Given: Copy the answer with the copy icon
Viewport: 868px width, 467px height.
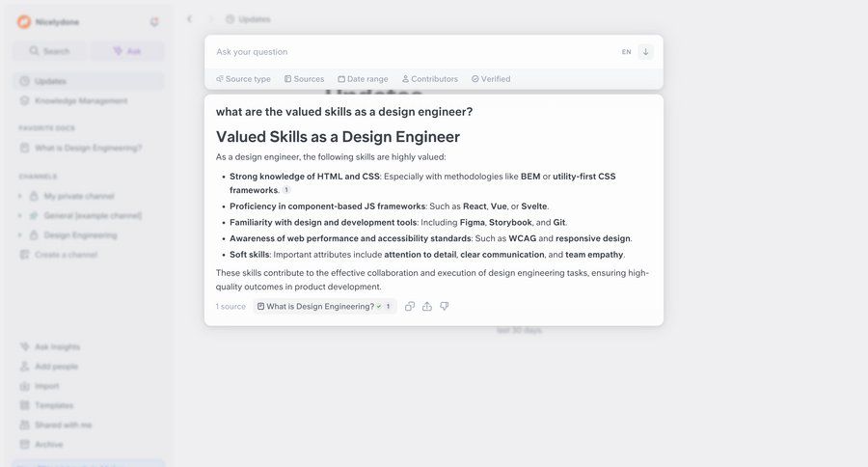Looking at the screenshot, I should tap(410, 307).
